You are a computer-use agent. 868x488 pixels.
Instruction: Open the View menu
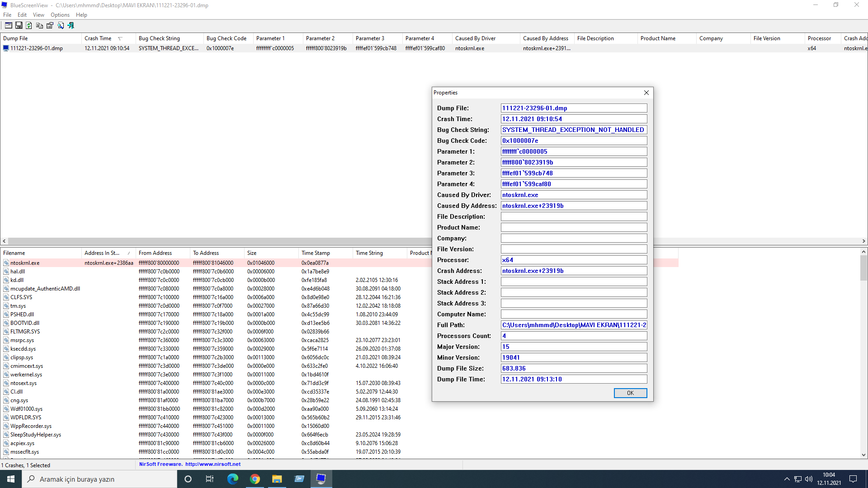point(38,15)
